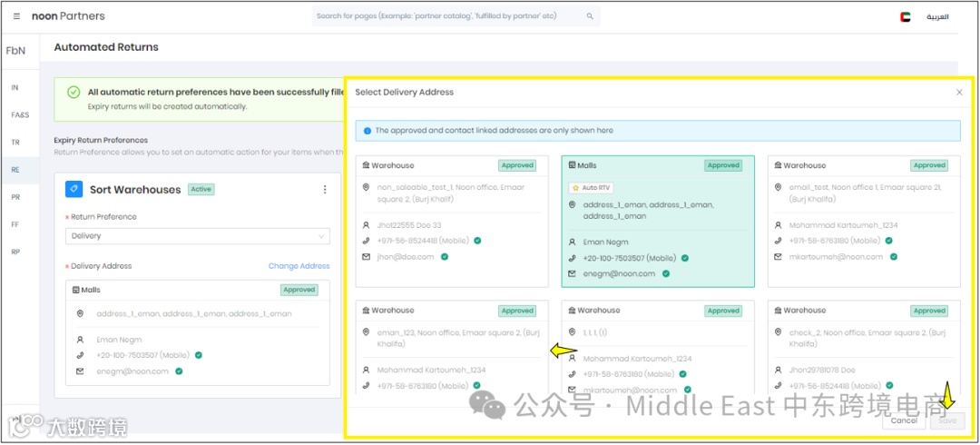The height and width of the screenshot is (445, 980).
Task: Select the check_2 Warehouse address card
Action: click(x=865, y=347)
